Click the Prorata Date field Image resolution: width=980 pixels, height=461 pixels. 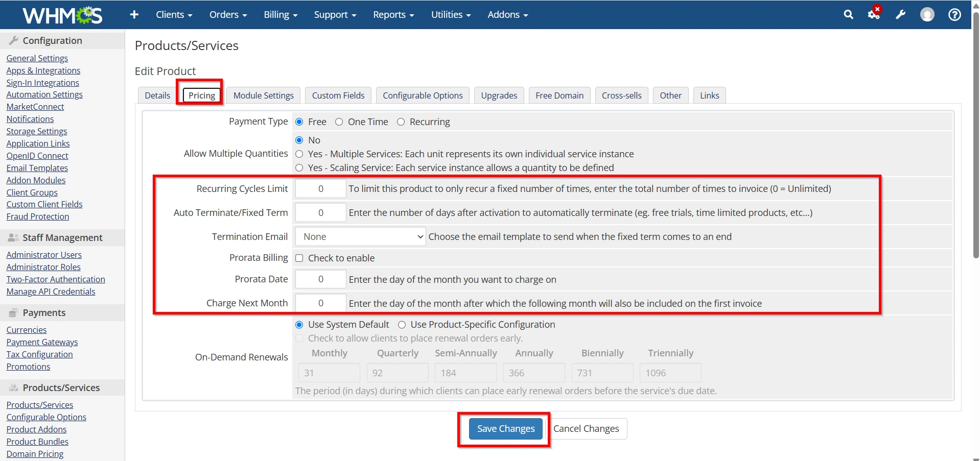320,279
